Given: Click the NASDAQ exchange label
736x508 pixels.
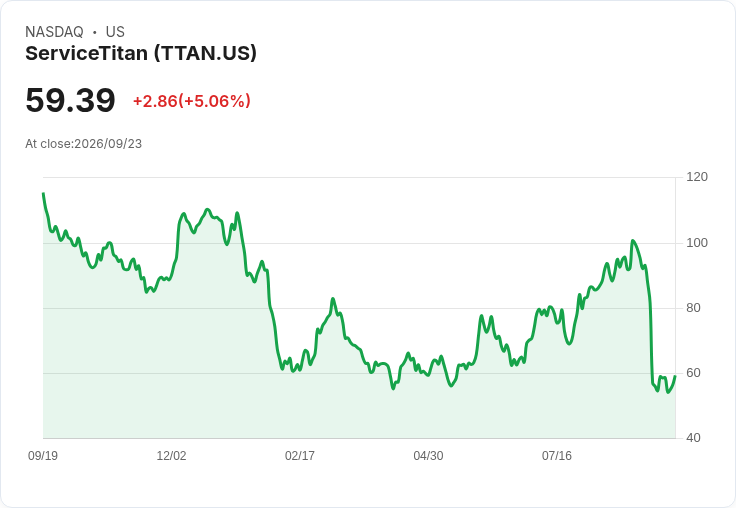Looking at the screenshot, I should tap(54, 32).
